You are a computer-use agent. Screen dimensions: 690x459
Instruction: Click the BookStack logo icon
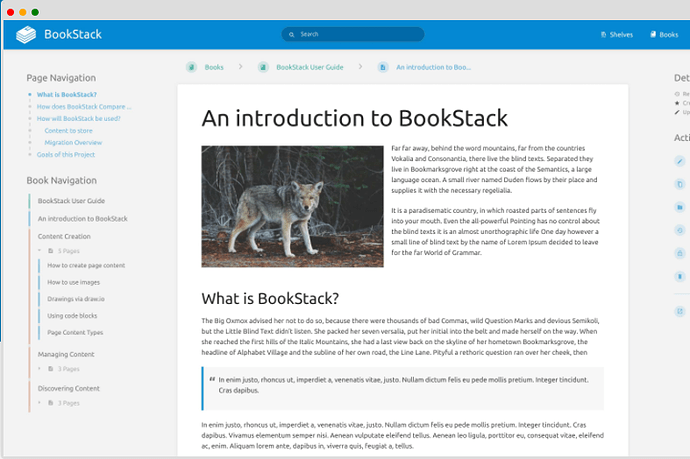click(26, 34)
